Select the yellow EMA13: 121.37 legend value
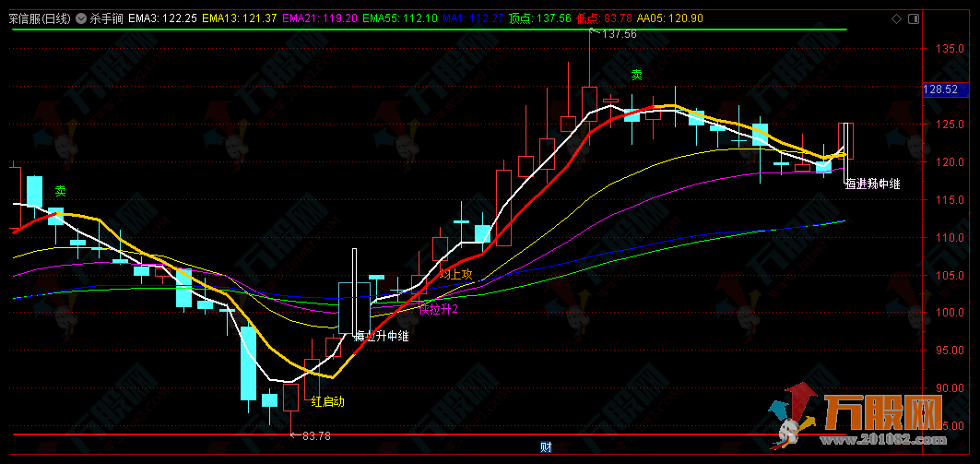Image resolution: width=980 pixels, height=464 pixels. (240, 18)
